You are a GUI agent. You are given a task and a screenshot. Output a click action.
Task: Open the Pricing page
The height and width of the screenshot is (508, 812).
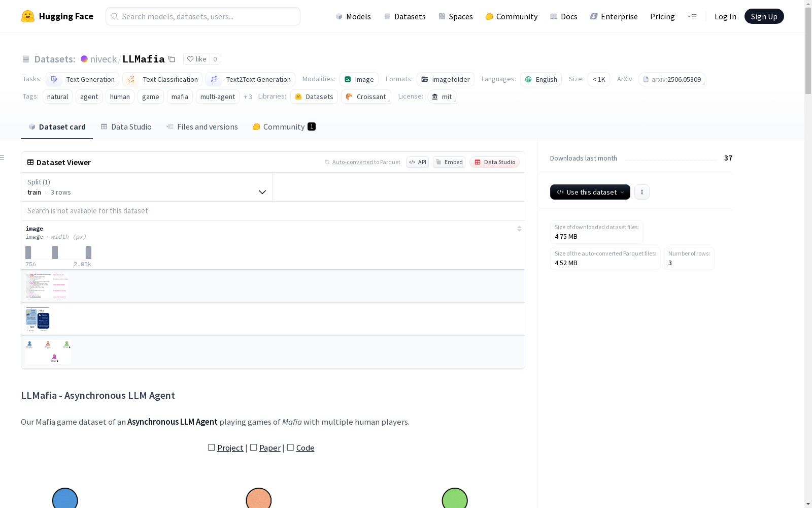(x=662, y=16)
